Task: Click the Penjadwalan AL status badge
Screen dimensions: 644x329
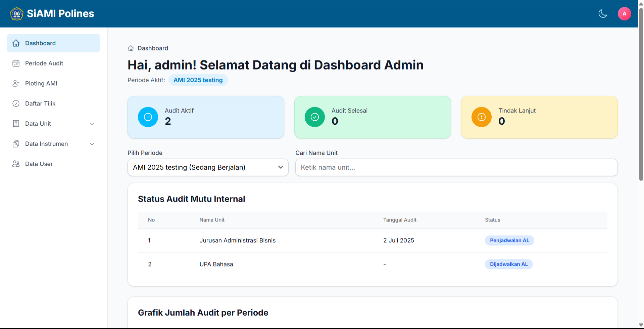Action: click(x=509, y=241)
